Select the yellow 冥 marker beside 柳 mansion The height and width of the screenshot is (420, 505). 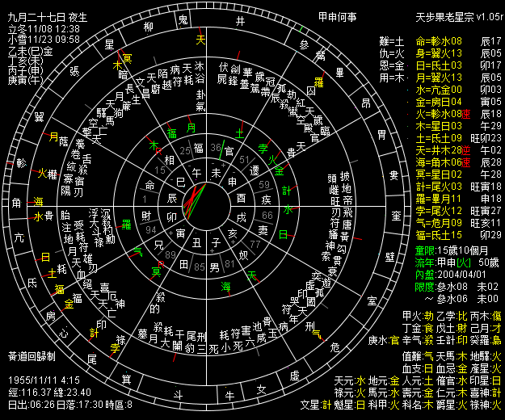[x=128, y=57]
